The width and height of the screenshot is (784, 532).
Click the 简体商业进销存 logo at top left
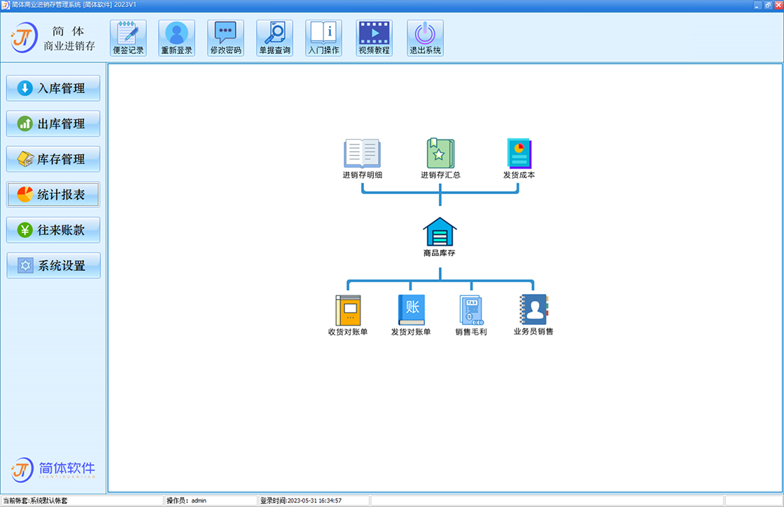tap(52, 38)
